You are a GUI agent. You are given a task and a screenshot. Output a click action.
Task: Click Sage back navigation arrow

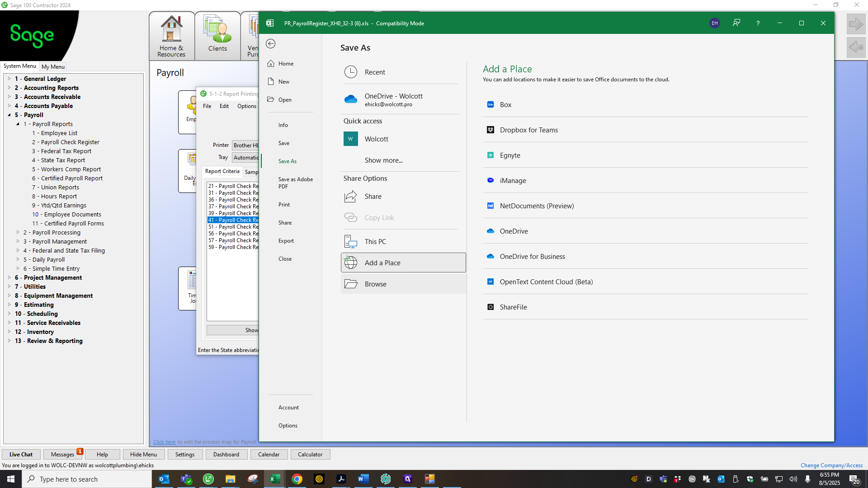point(856,47)
